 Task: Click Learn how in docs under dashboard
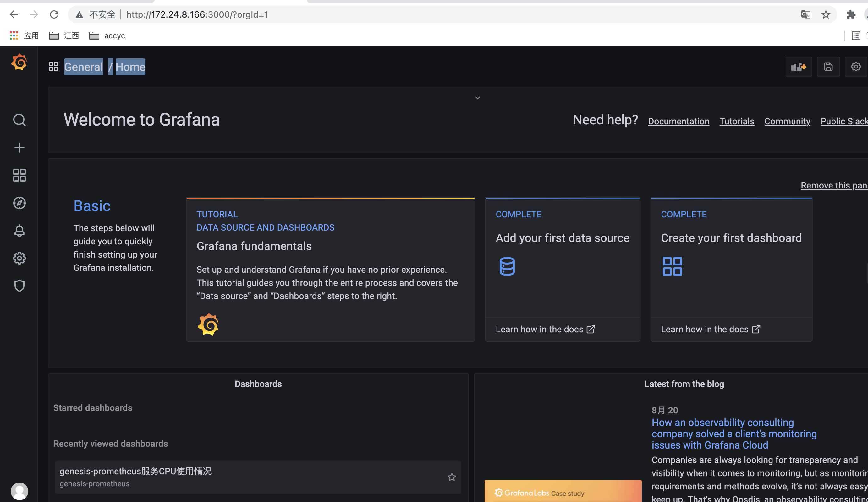(710, 329)
